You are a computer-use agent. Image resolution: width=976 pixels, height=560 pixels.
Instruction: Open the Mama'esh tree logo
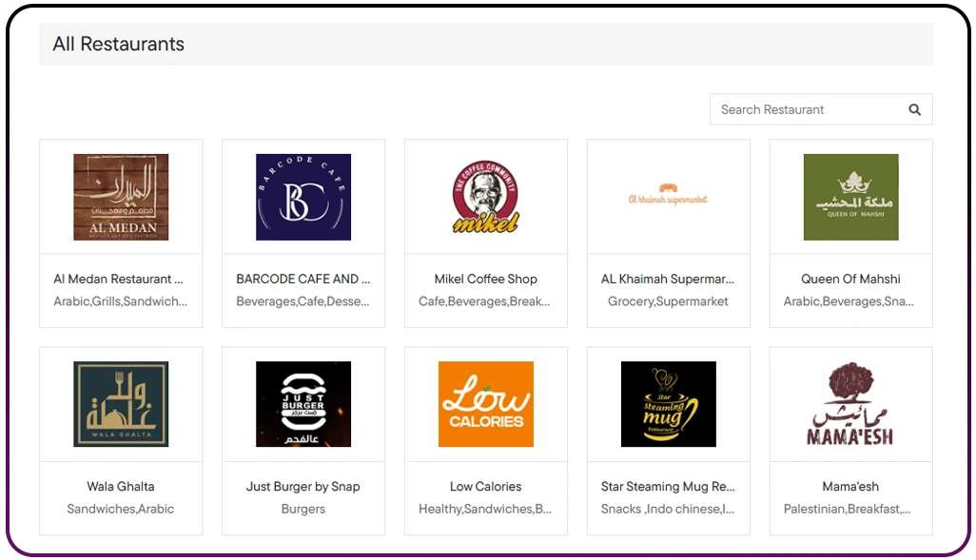click(x=850, y=403)
